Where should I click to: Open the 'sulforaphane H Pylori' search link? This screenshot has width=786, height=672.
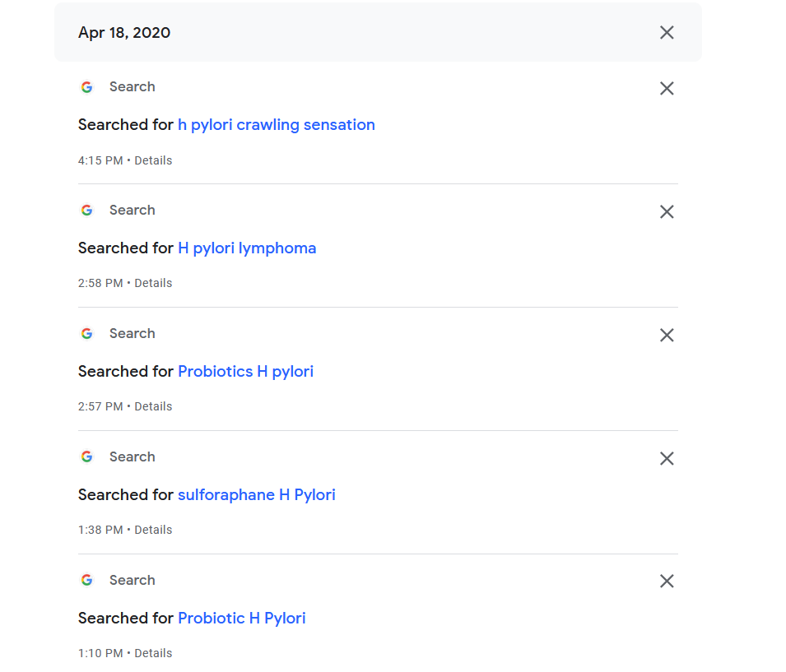pyautogui.click(x=257, y=494)
